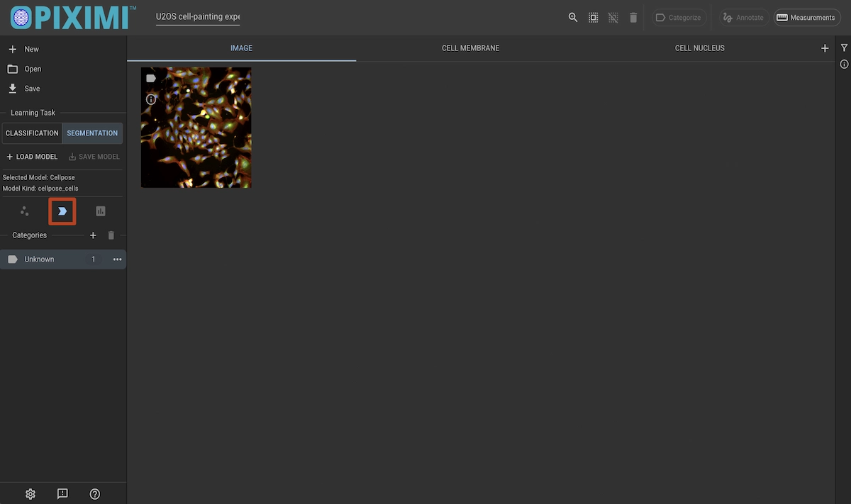Open the zoom magnifier tool
Screen dimensions: 851x504
click(573, 18)
